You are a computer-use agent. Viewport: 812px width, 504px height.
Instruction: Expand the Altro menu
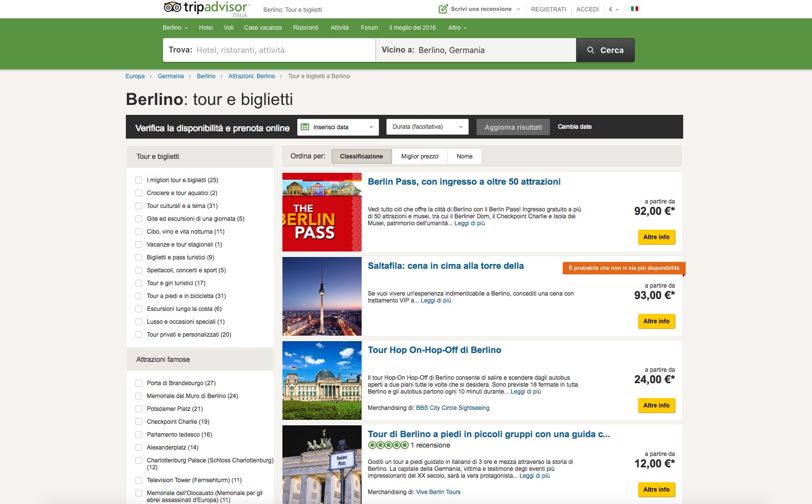(x=457, y=28)
